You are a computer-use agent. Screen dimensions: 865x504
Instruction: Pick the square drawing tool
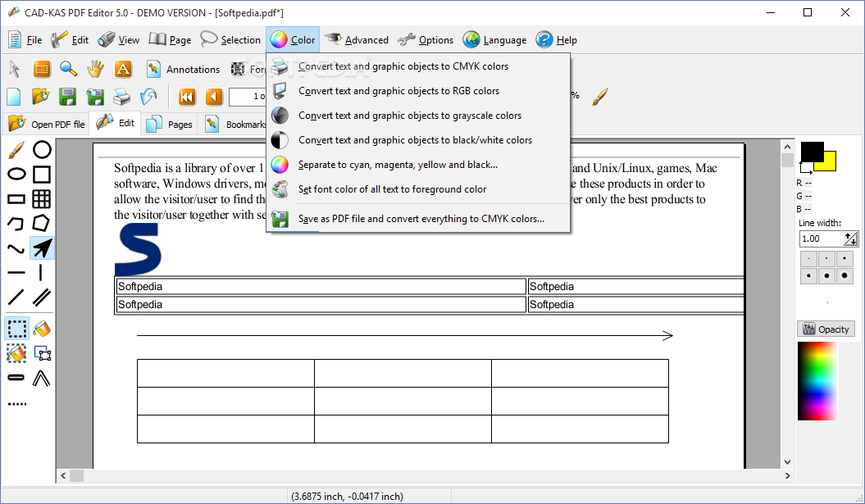tap(42, 175)
